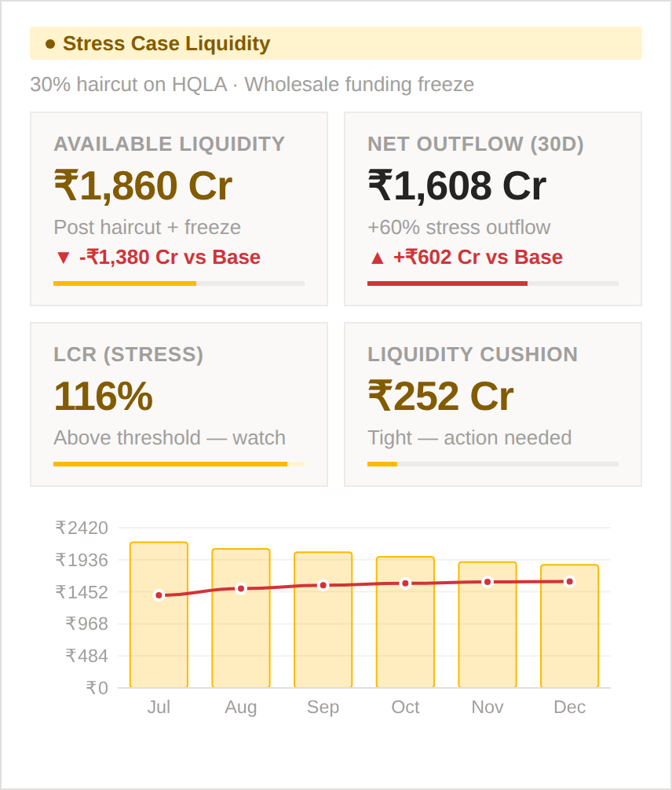The image size is (672, 790).
Task: Click the August line data point
Action: click(x=241, y=589)
